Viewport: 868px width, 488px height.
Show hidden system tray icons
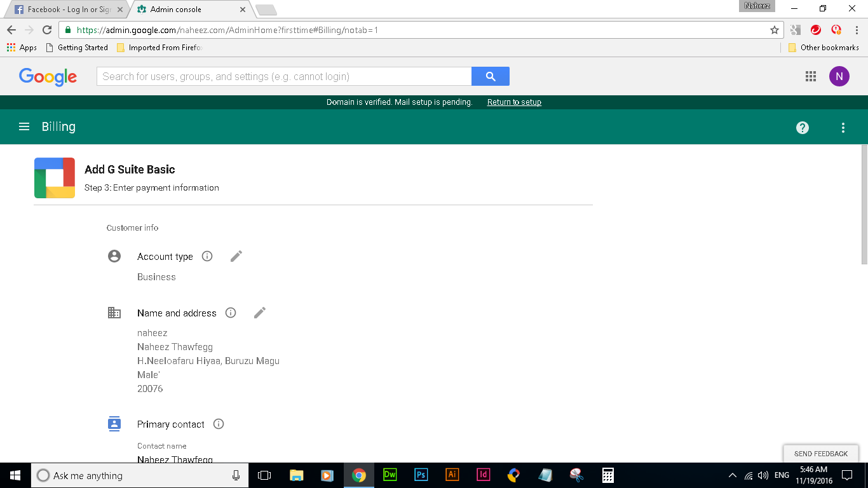click(732, 475)
